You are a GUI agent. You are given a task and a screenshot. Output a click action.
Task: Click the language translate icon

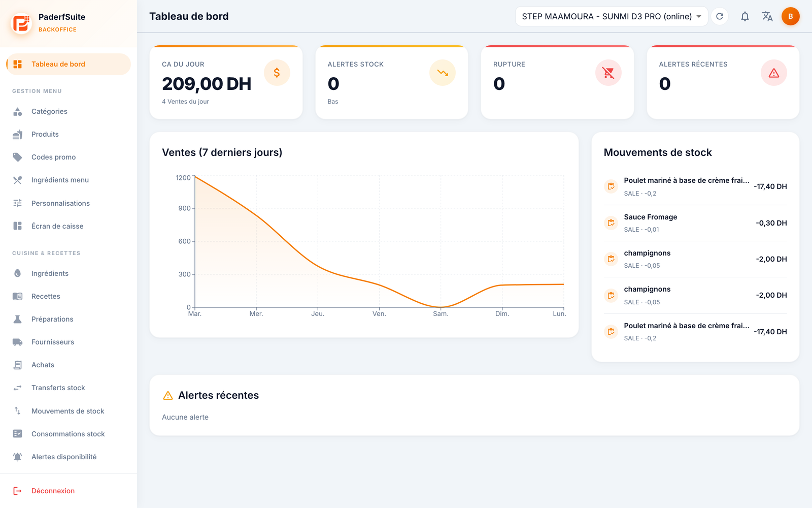pyautogui.click(x=767, y=16)
